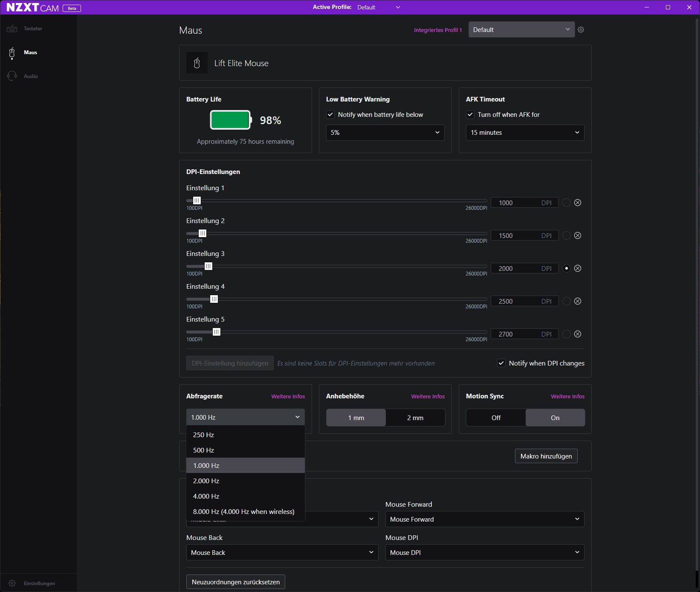700x592 pixels.
Task: Choose 8.000 Hz (4.000 Hz when wireless)
Action: click(x=246, y=511)
